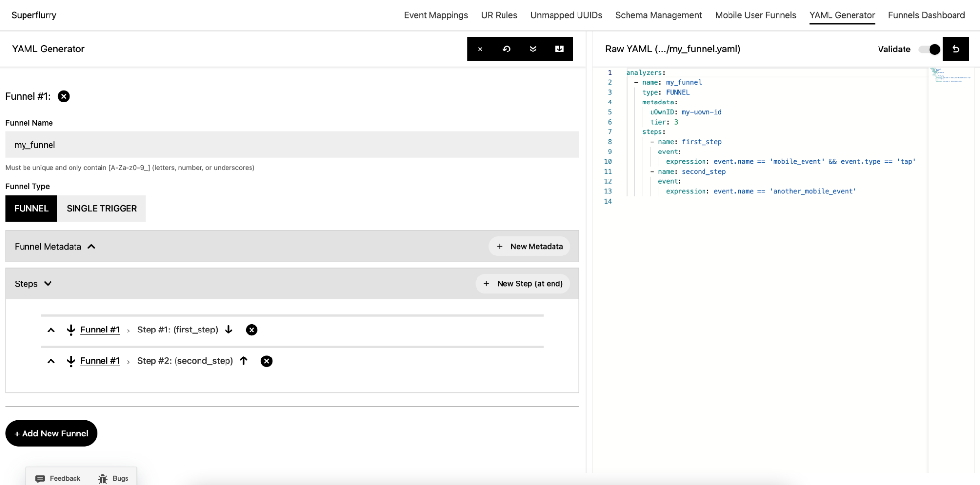Delete Step #2 second_step using X icon

click(266, 361)
